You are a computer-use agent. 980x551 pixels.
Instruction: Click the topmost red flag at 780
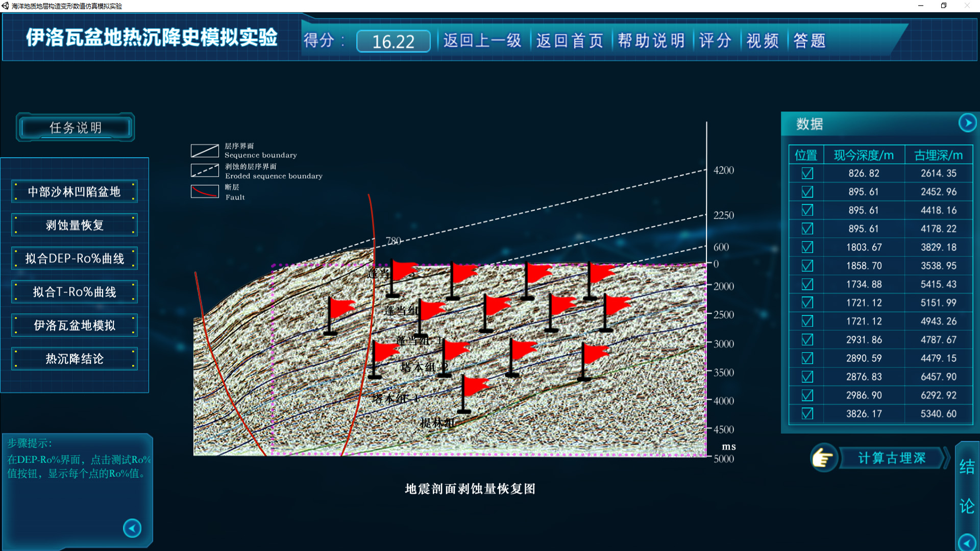[x=403, y=271]
